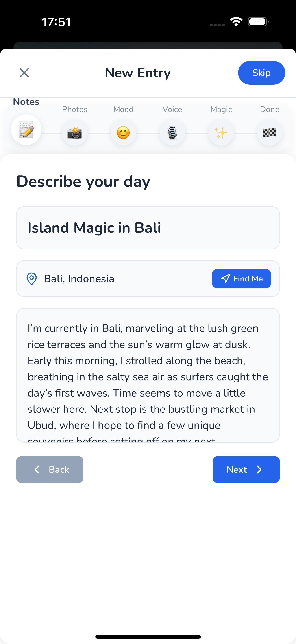
Task: Select the Photos step label
Action: click(x=75, y=109)
